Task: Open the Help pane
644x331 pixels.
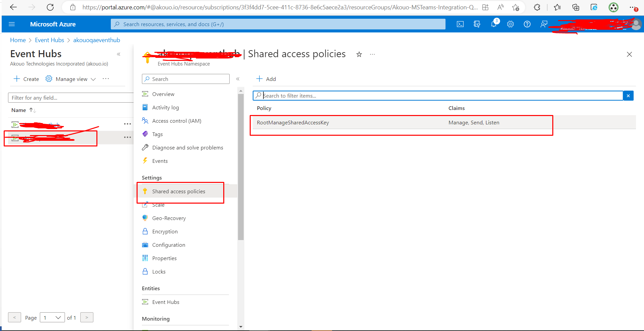Action: coord(527,24)
